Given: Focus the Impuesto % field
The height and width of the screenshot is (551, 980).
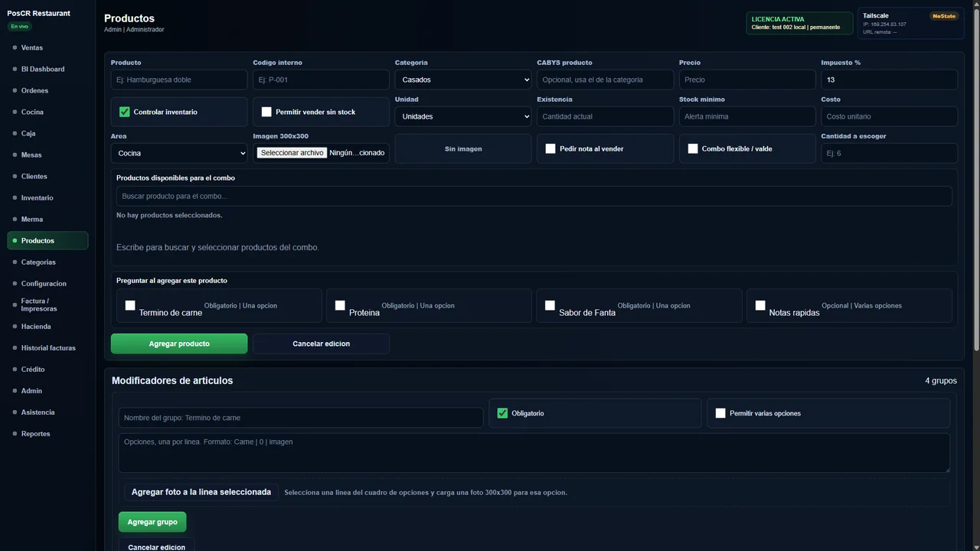Looking at the screenshot, I should (x=890, y=80).
